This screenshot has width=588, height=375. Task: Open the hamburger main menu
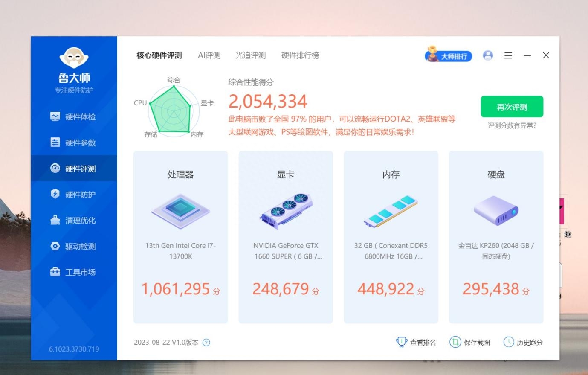(x=508, y=55)
